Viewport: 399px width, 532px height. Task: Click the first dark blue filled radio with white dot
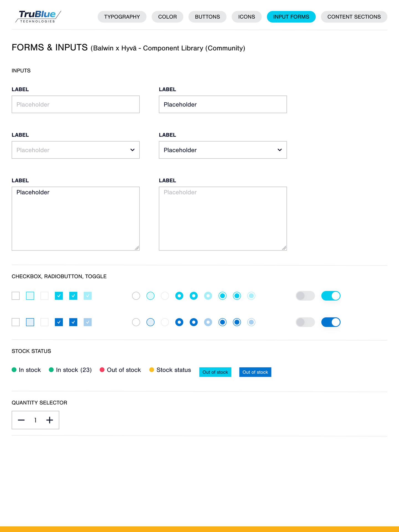pyautogui.click(x=179, y=322)
